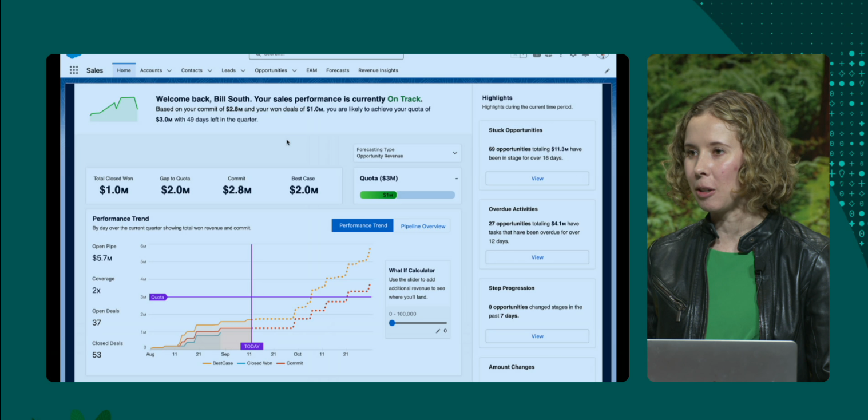Switch to Pipeline Overview view
Viewport: 868px width, 420px height.
point(423,226)
